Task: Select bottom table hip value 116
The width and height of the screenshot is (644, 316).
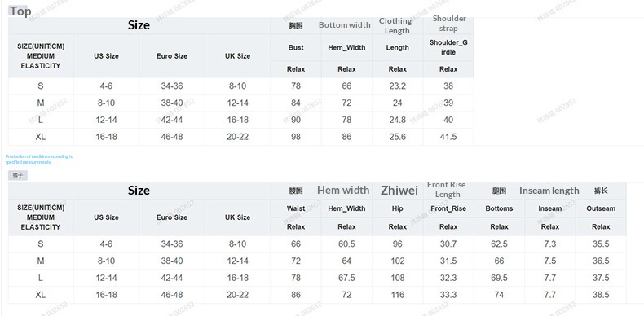Action: (397, 295)
